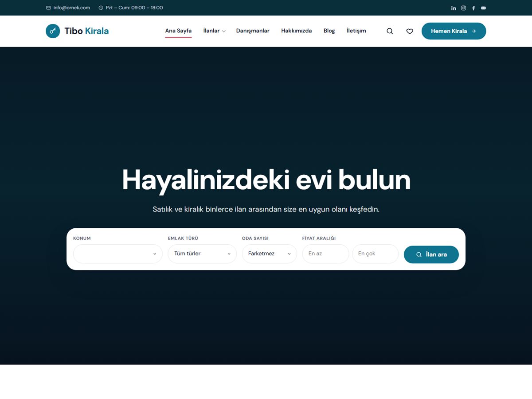The height and width of the screenshot is (399, 532).
Task: Expand the İlanlar menu chevron
Action: 224,31
